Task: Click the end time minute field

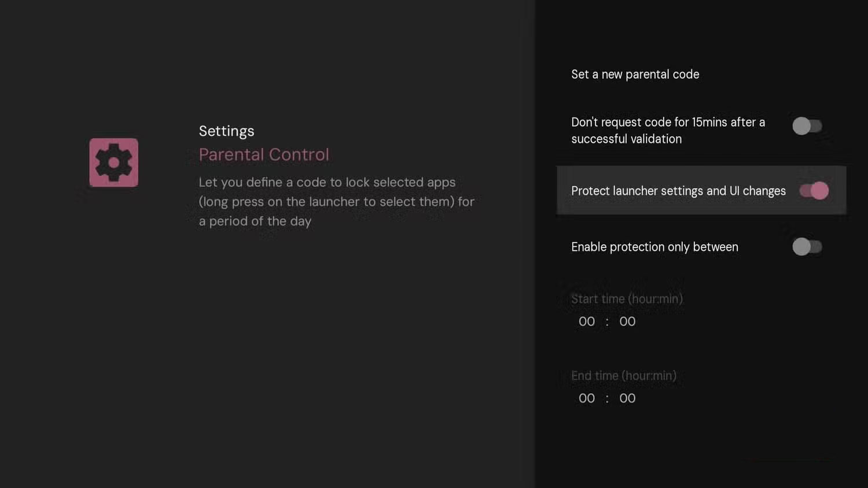Action: (x=627, y=398)
